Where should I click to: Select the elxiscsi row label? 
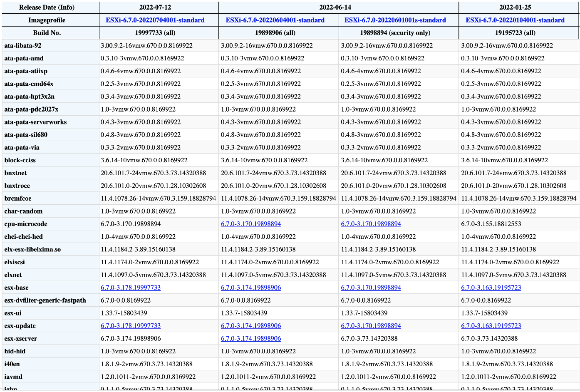15,262
